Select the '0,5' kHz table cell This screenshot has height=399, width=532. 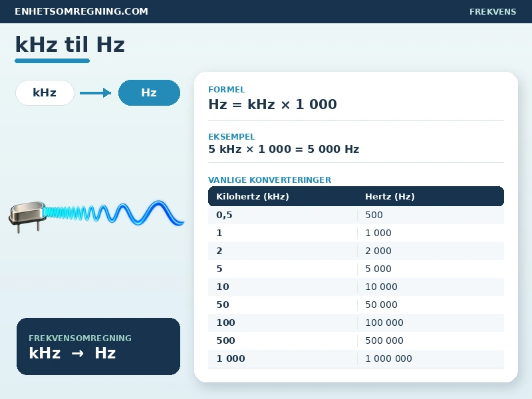283,215
